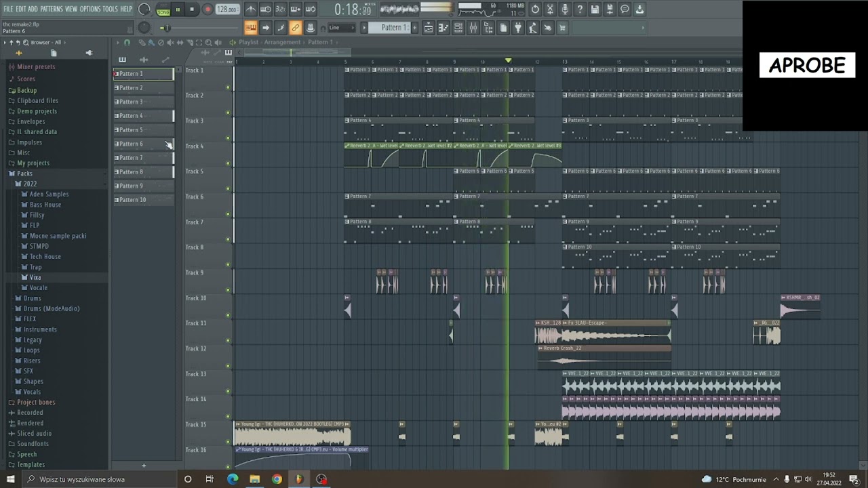The image size is (868, 488).
Task: Click the one-click audio recording microphone icon
Action: pyautogui.click(x=565, y=9)
